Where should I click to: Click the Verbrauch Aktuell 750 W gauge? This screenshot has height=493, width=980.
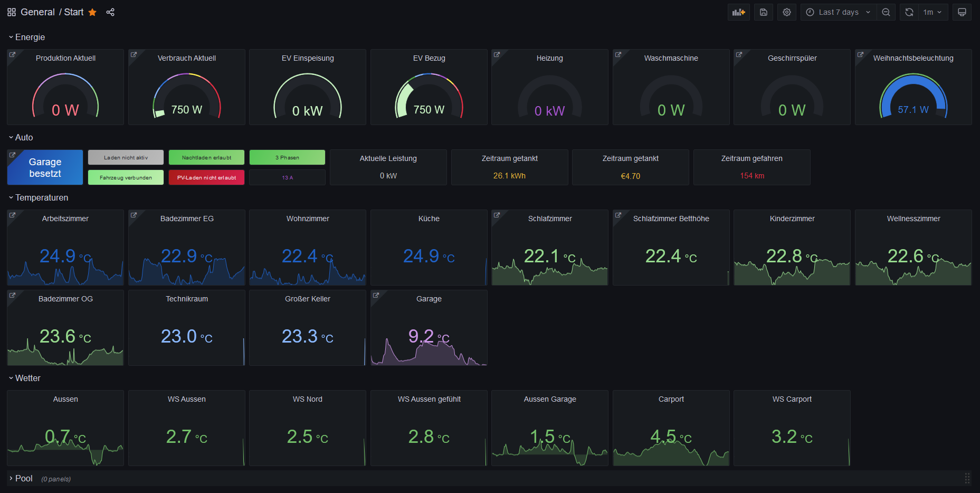187,96
